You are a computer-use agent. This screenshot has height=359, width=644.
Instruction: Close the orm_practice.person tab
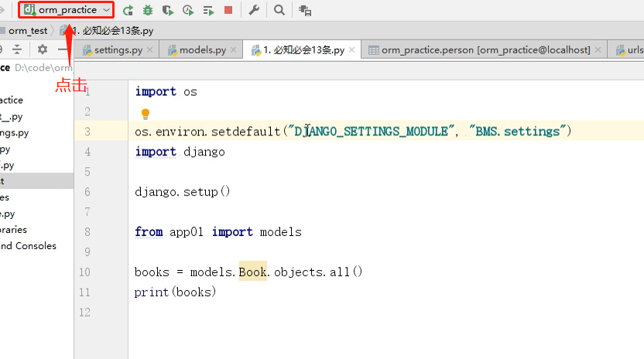point(598,50)
